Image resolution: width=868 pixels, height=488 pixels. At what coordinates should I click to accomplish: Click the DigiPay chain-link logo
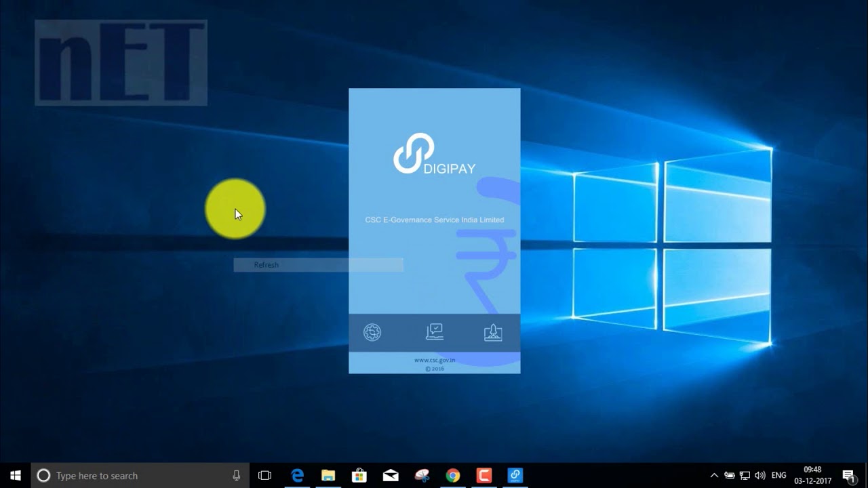pos(413,153)
